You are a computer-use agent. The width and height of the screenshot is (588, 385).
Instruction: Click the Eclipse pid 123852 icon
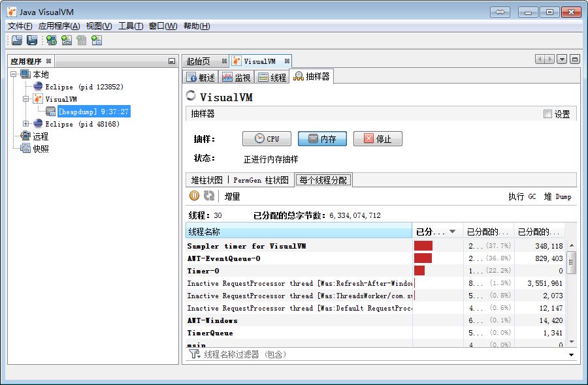coord(38,87)
